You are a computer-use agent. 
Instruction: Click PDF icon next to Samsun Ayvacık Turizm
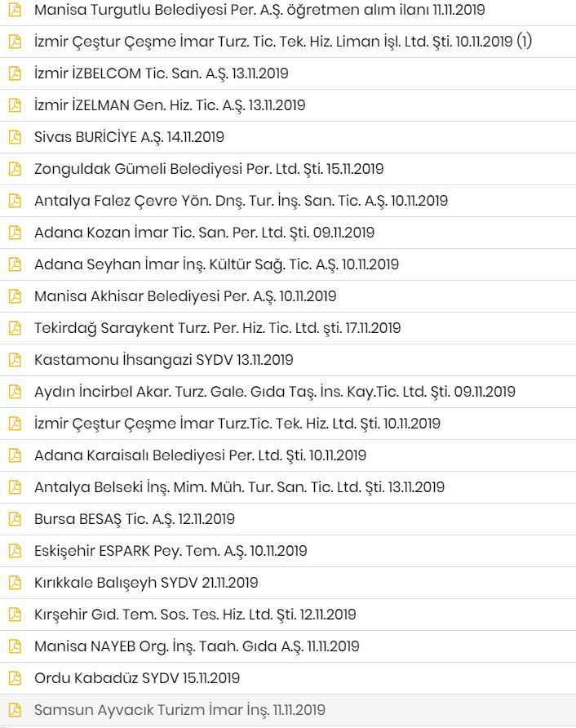pos(15,710)
